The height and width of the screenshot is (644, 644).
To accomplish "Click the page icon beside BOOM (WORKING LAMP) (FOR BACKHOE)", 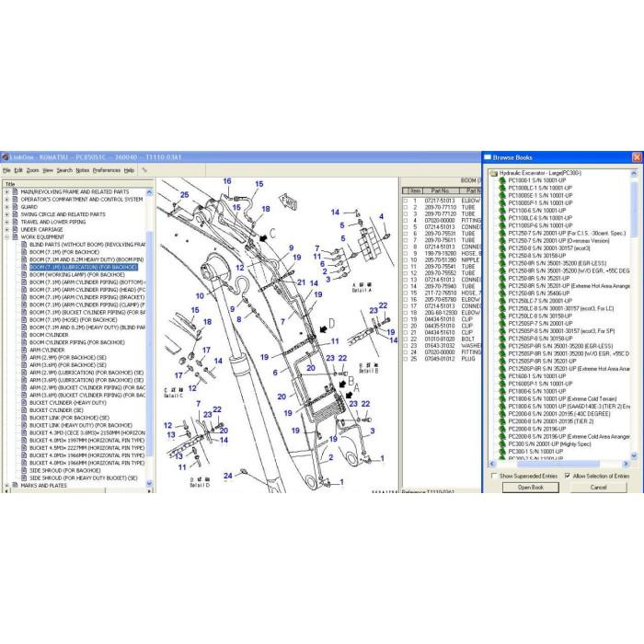I will [24, 275].
